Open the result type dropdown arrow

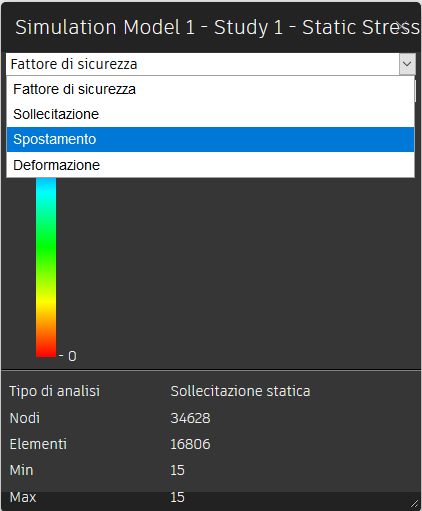[x=407, y=64]
